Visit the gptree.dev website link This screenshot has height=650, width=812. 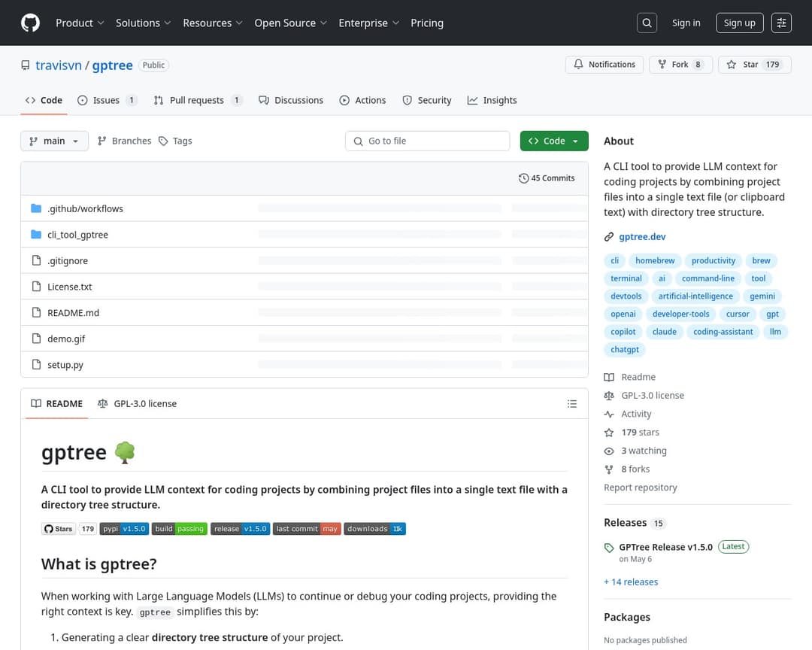[642, 237]
